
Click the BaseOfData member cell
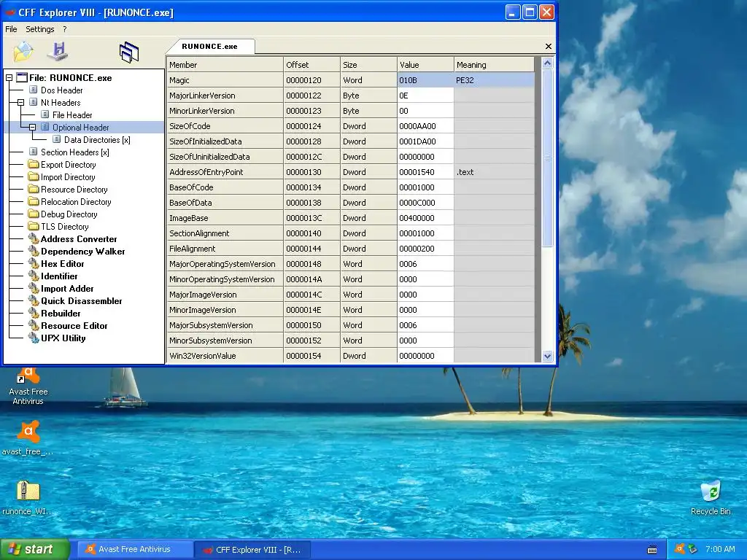click(225, 203)
